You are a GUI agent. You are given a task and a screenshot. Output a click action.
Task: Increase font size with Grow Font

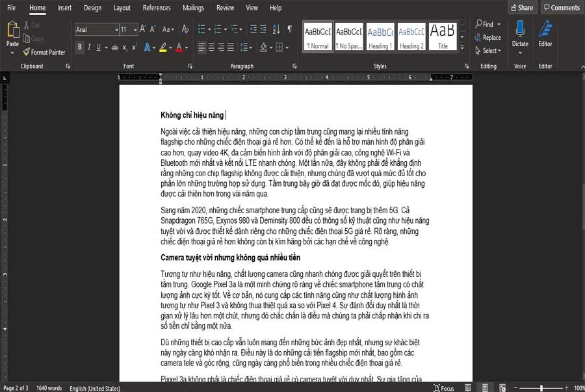[144, 29]
